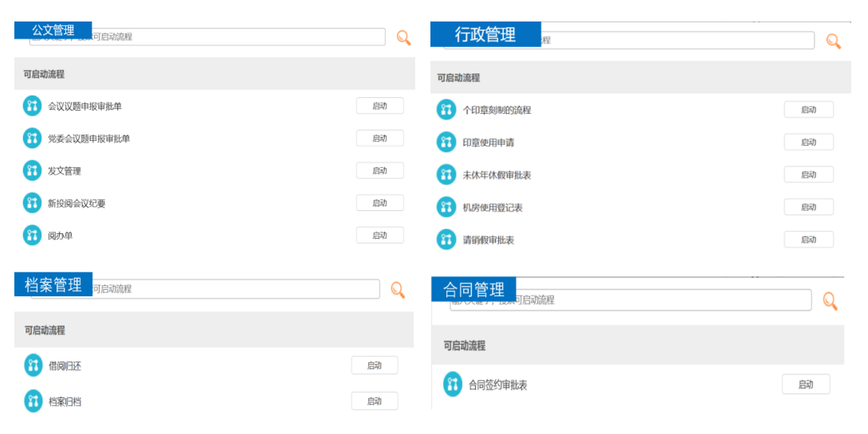
Task: Launch 新投阅会议纪要 using its 启动 button
Action: (379, 203)
